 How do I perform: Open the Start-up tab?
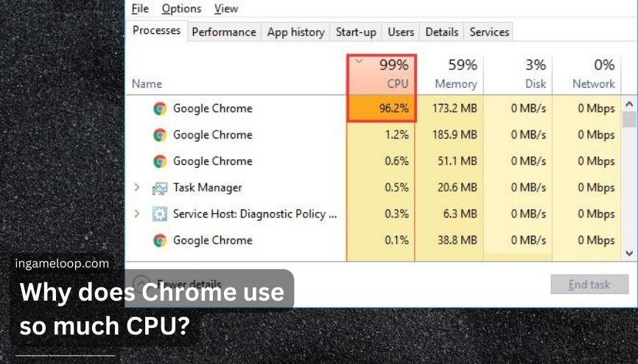pyautogui.click(x=356, y=32)
